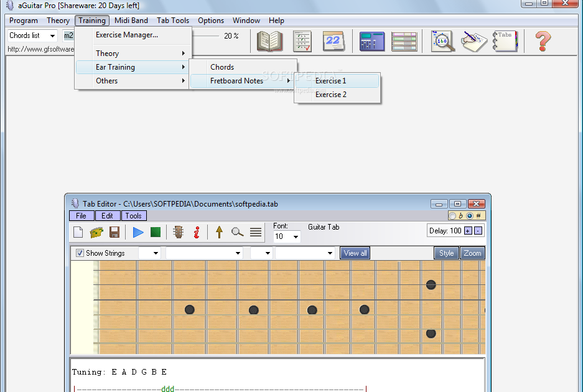Create new tab file in Tab Editor
The image size is (583, 392).
point(78,232)
